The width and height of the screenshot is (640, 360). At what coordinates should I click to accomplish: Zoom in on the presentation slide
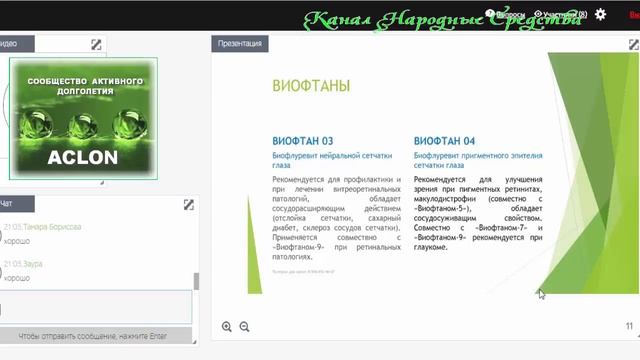227,327
